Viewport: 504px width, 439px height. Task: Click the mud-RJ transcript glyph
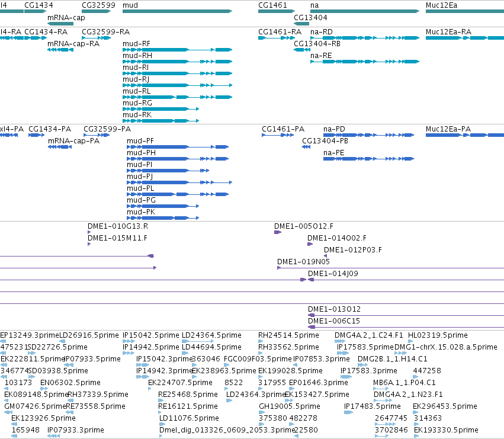tap(177, 85)
